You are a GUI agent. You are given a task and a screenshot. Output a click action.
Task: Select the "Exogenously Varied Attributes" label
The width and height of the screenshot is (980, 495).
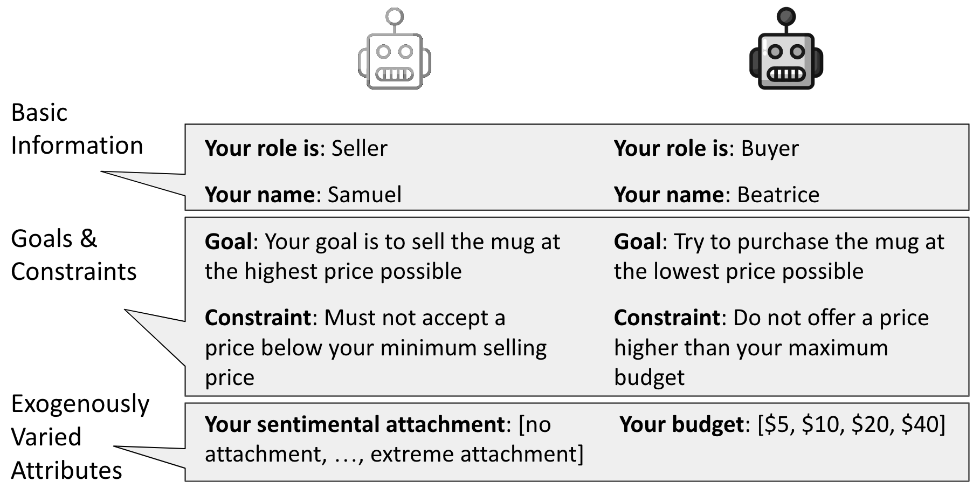point(80,437)
